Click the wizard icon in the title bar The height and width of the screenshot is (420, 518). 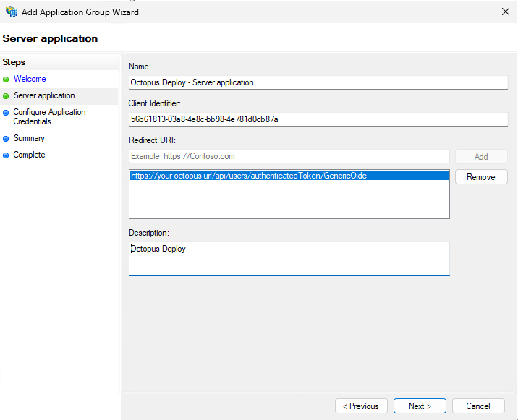pyautogui.click(x=12, y=12)
